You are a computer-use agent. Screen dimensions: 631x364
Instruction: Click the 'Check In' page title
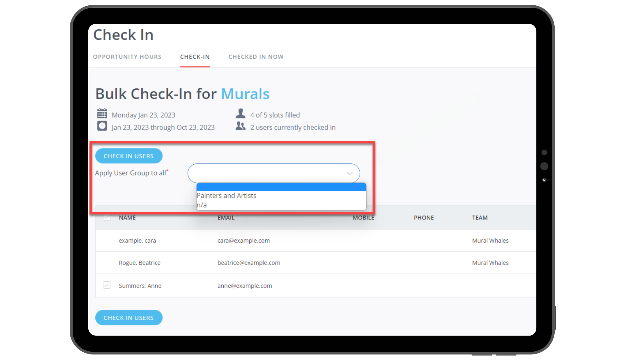coord(123,35)
